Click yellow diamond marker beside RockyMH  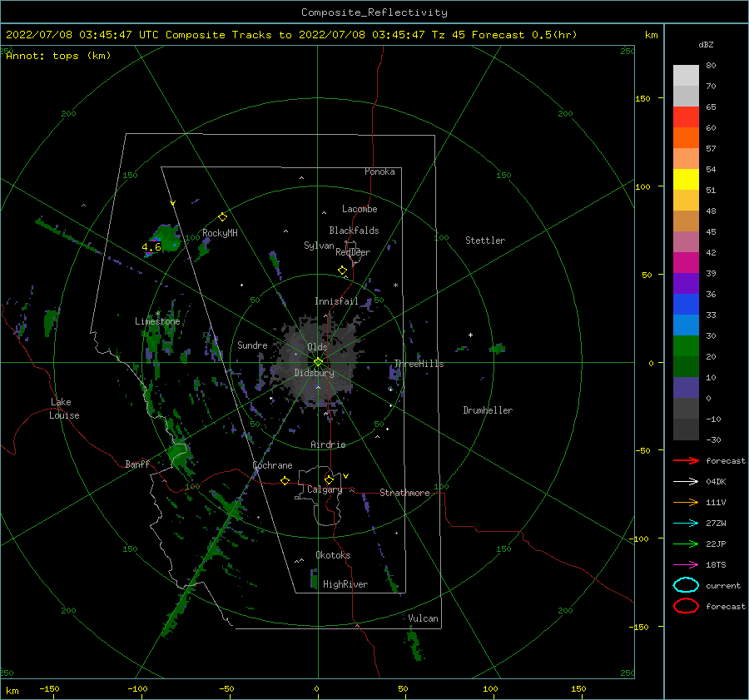tap(222, 217)
